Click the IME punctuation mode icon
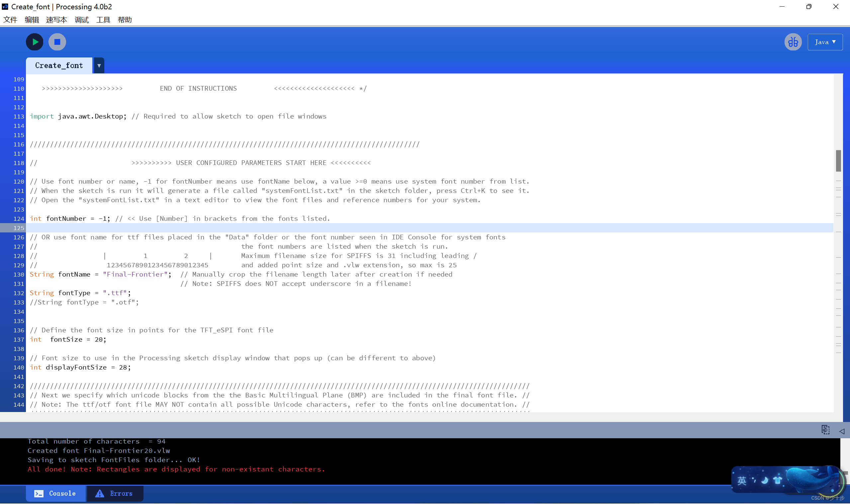This screenshot has width=850, height=504. 754,480
